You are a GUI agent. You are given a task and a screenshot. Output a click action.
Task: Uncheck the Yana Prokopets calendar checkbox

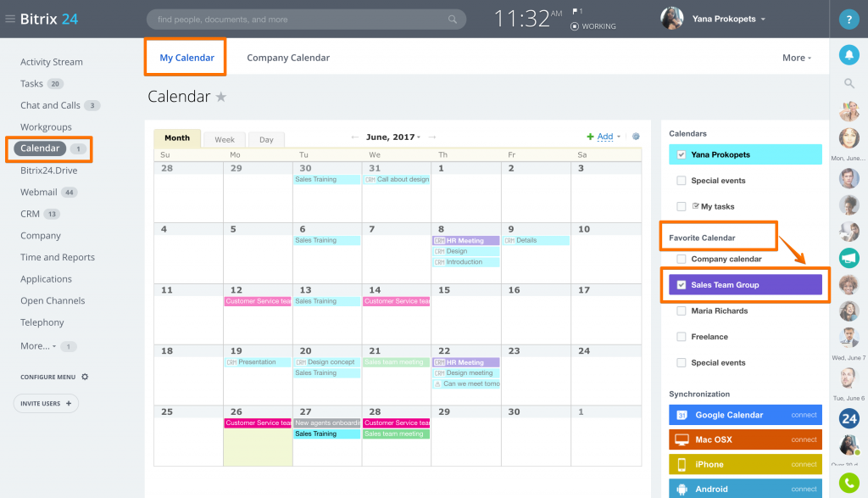click(682, 154)
